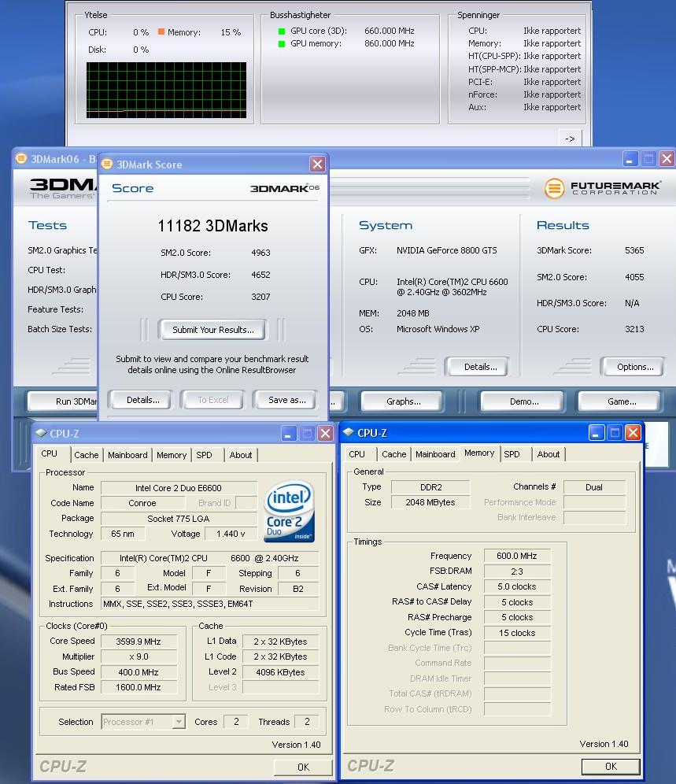Click the CAS# Latency 5.0 clocks field

pos(517,586)
